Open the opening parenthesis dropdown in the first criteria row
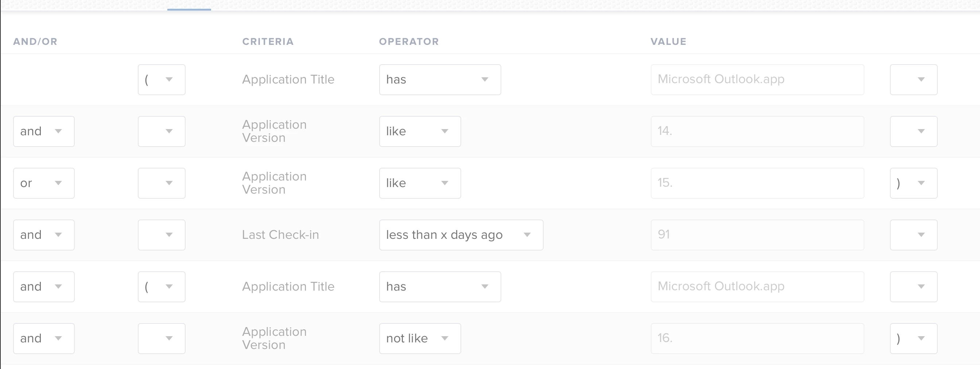 point(161,79)
